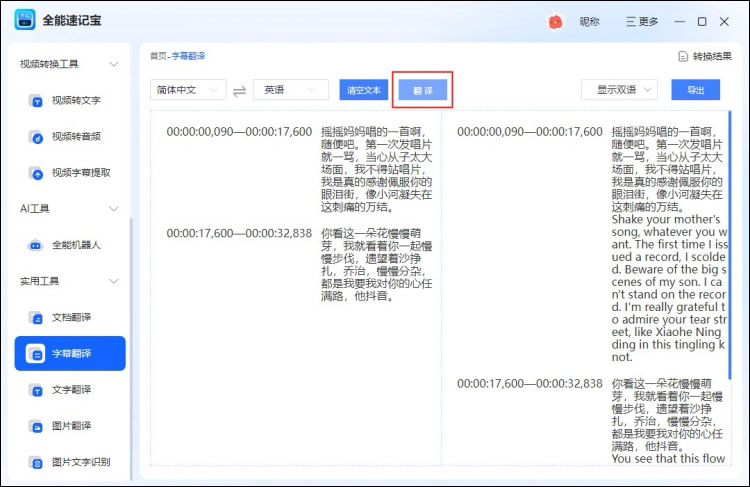Open the 图片翻译 tool icon
This screenshot has height=487, width=750.
click(36, 426)
